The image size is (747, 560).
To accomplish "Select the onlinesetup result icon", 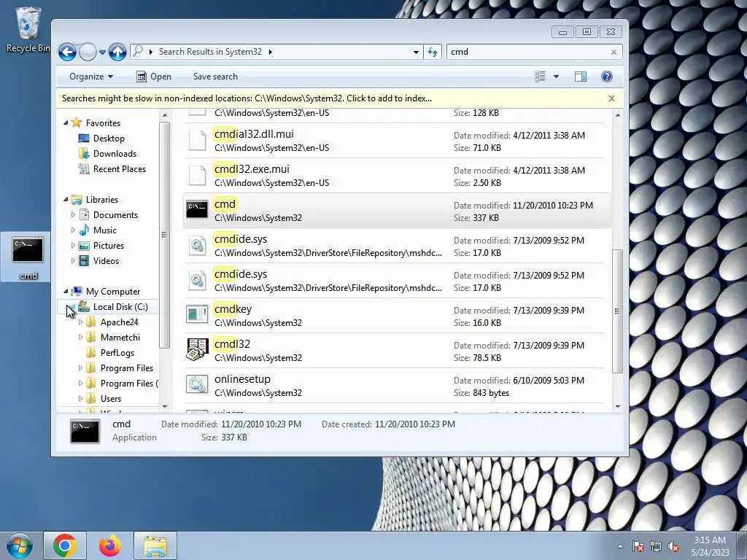I will pos(197,385).
